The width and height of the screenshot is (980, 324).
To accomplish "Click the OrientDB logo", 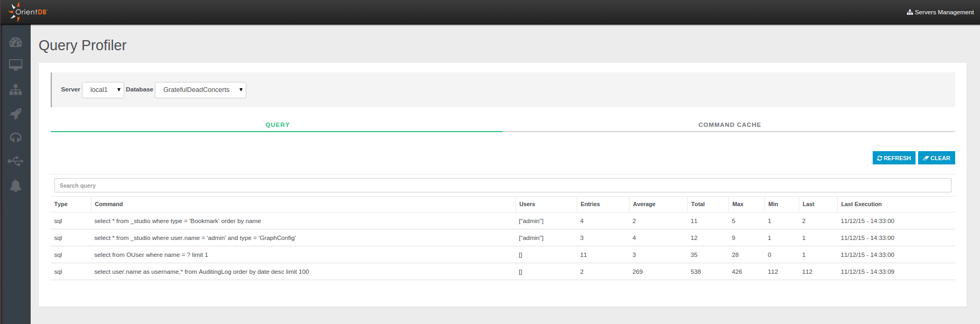I will (28, 12).
